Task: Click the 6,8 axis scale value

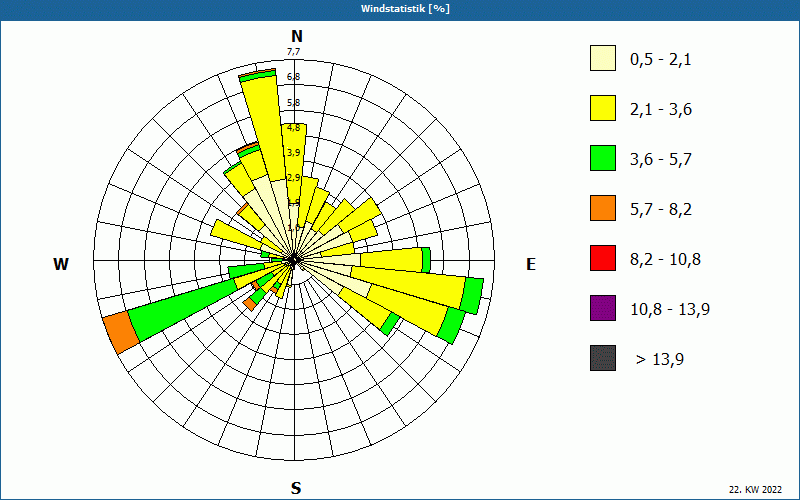Action: click(293, 77)
